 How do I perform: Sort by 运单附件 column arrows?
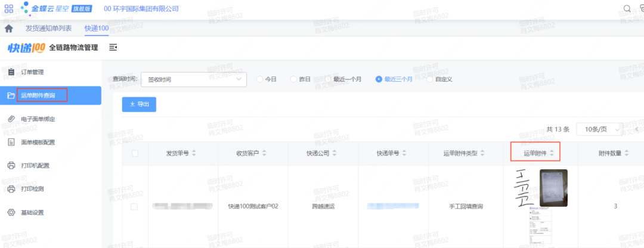pyautogui.click(x=552, y=154)
